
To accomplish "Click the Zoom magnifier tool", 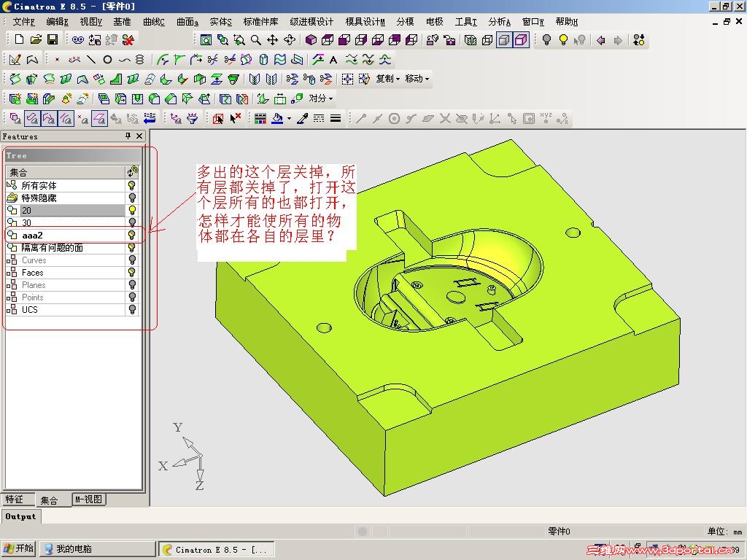I will pyautogui.click(x=256, y=40).
